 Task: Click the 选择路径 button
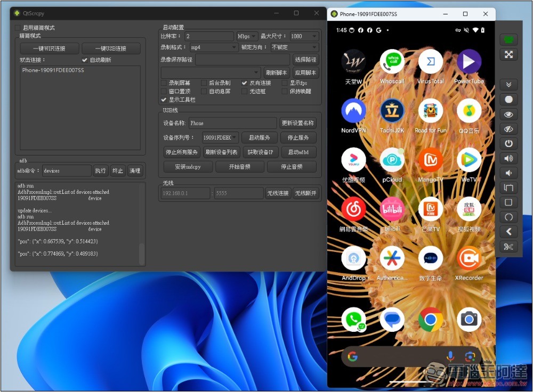point(305,60)
